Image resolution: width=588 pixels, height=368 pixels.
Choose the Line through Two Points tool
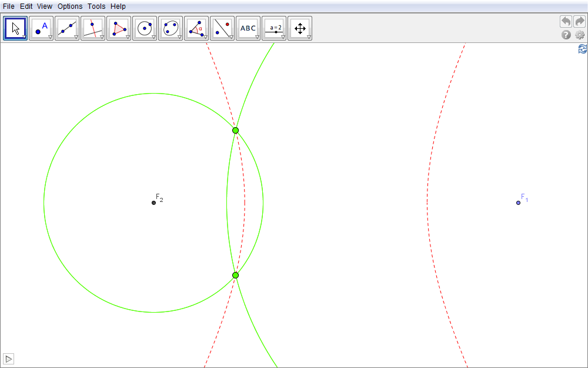[67, 28]
